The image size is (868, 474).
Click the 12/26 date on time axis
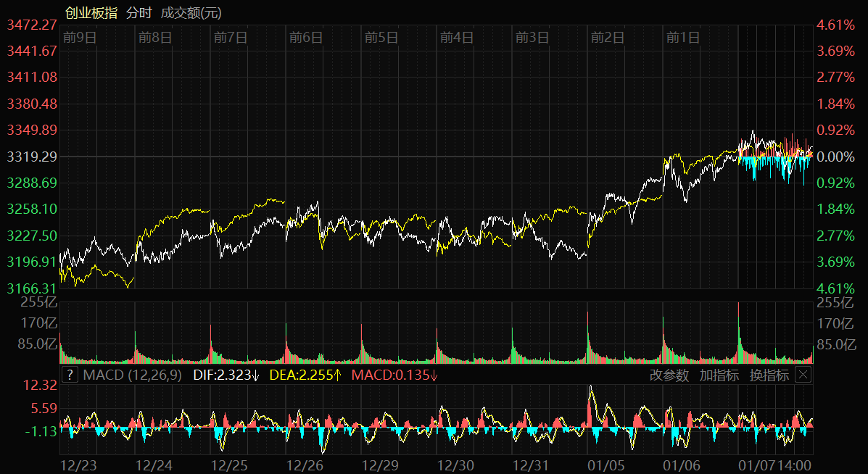[x=305, y=465]
